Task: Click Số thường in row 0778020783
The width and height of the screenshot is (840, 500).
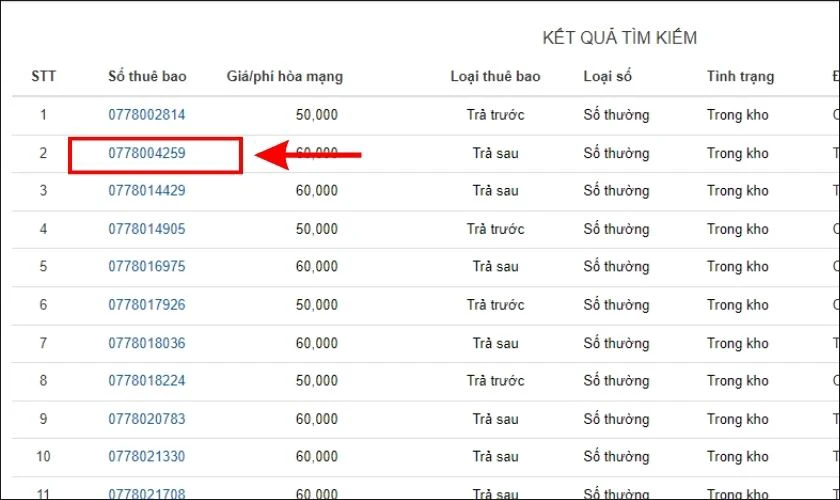Action: [x=617, y=419]
